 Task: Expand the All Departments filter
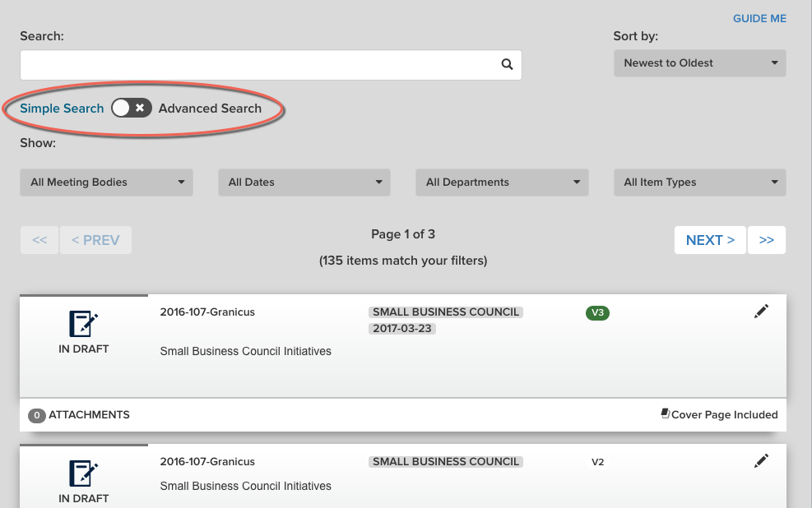tap(502, 182)
